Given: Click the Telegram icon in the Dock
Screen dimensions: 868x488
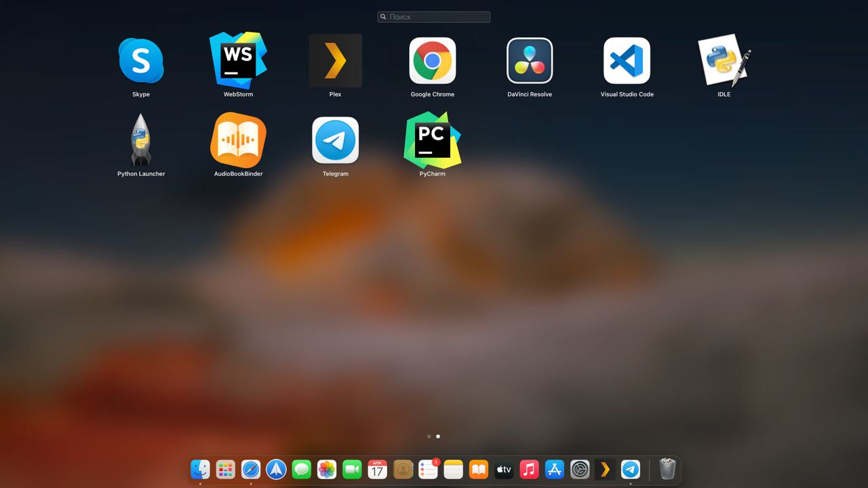Looking at the screenshot, I should pos(631,469).
